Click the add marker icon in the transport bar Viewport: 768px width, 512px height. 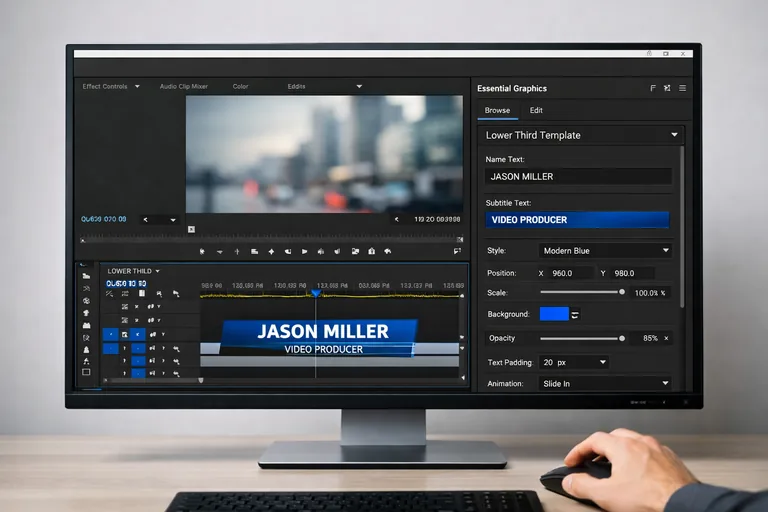(x=203, y=251)
